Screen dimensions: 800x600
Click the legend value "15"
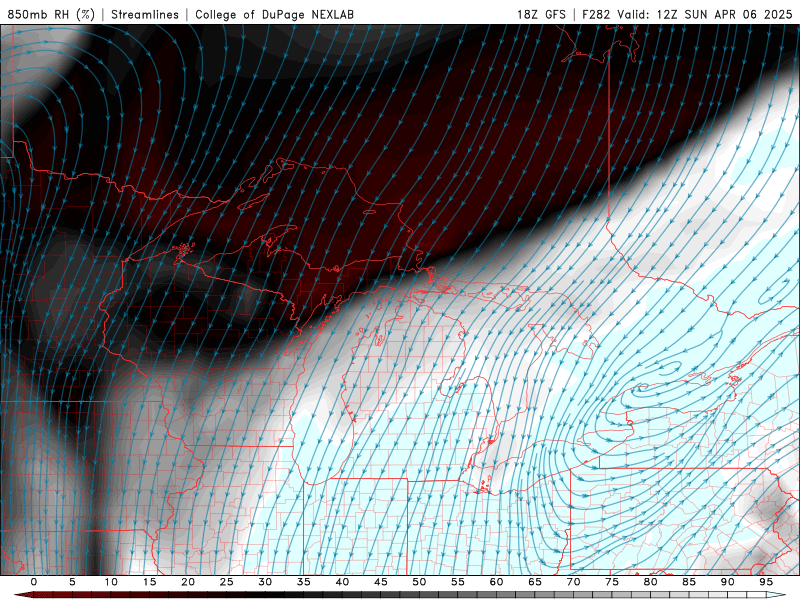pyautogui.click(x=149, y=582)
